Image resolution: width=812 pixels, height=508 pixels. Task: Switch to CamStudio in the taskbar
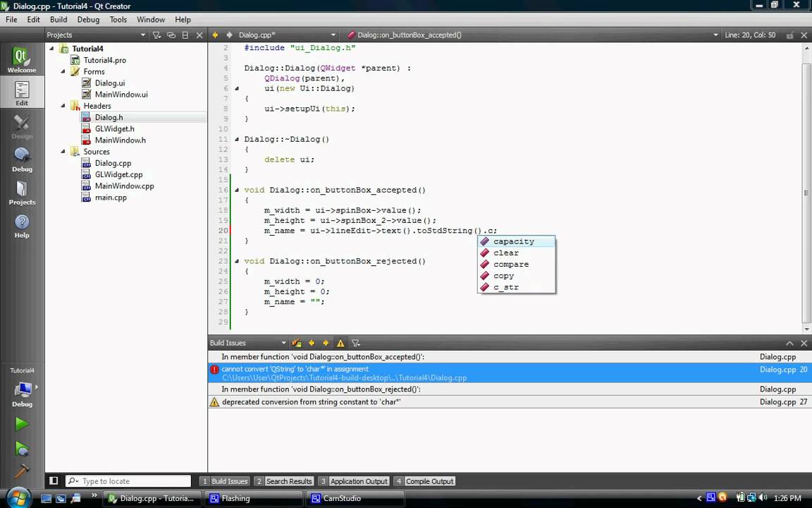tap(356, 498)
